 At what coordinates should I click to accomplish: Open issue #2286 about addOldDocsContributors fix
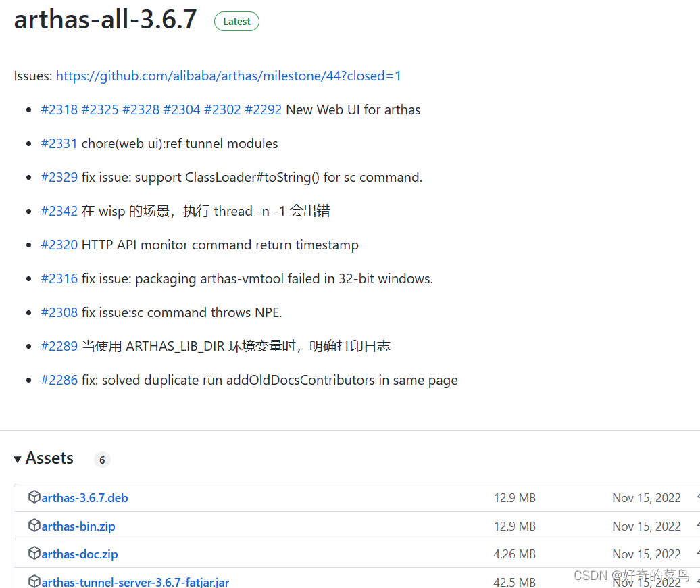point(59,379)
